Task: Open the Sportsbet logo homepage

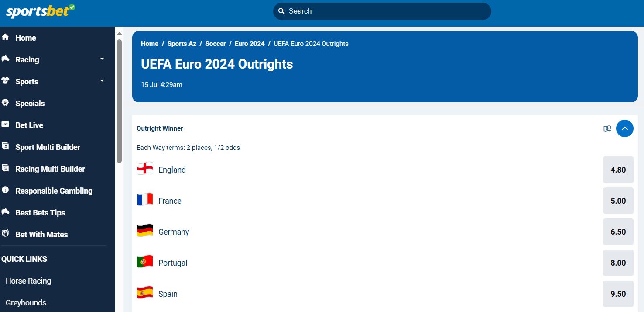Action: (x=41, y=11)
